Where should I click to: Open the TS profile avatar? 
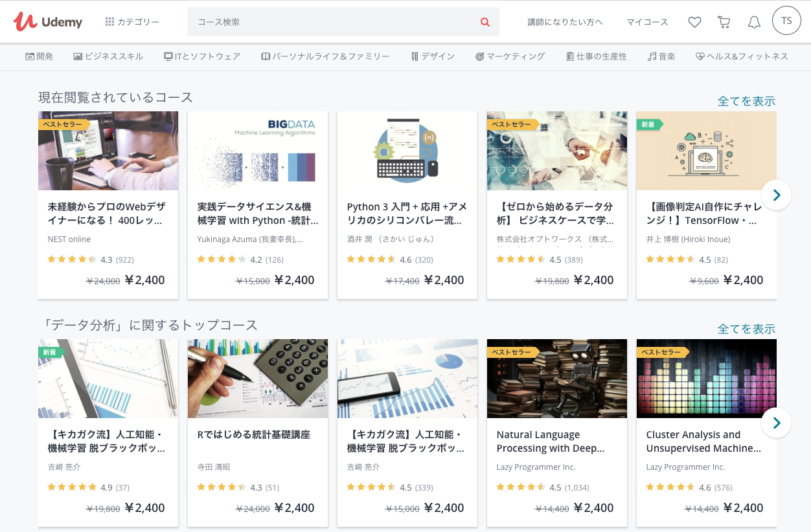tap(786, 21)
